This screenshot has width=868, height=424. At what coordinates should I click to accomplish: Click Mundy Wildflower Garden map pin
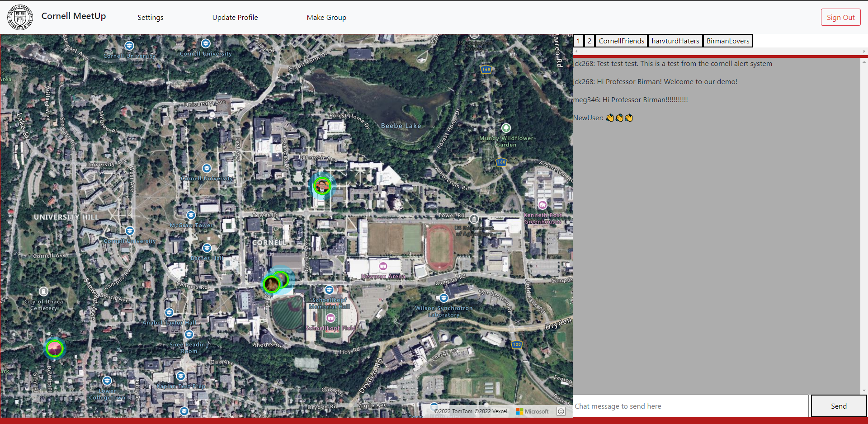[x=506, y=128]
